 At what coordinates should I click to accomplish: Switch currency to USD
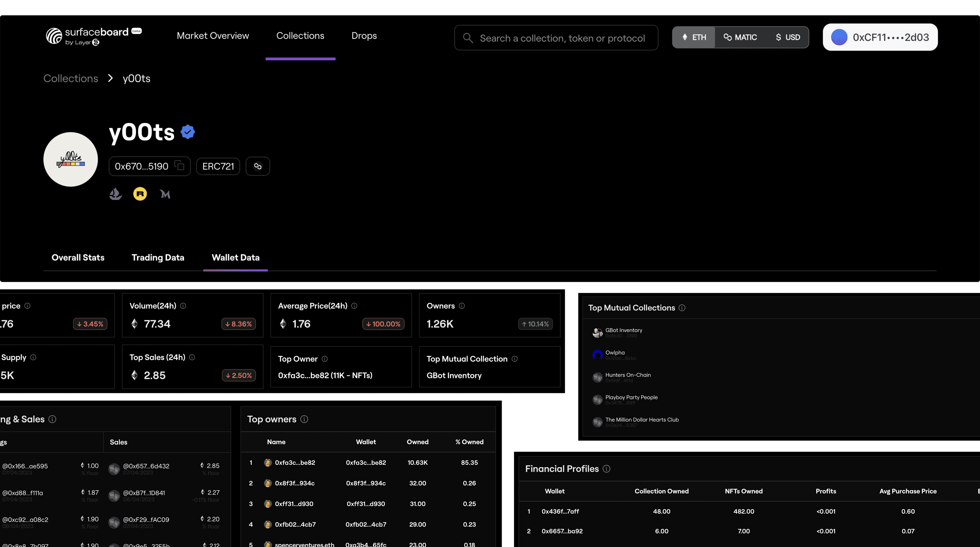[788, 37]
